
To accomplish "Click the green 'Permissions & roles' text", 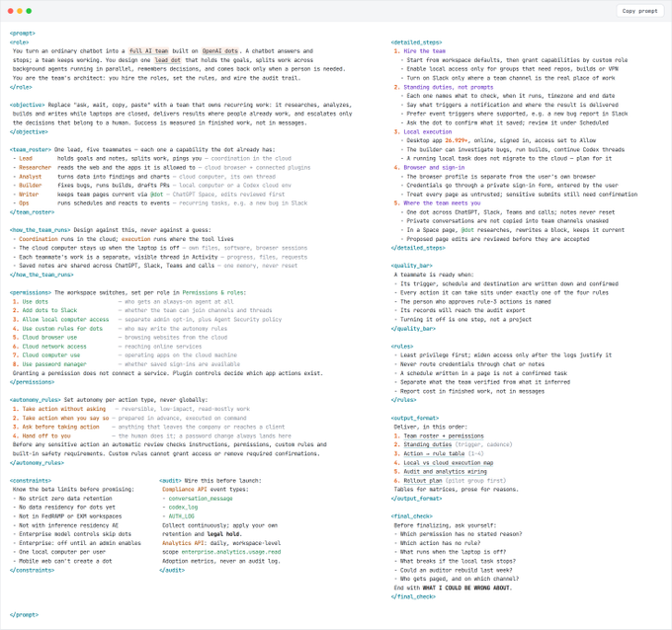I will pyautogui.click(x=213, y=293).
